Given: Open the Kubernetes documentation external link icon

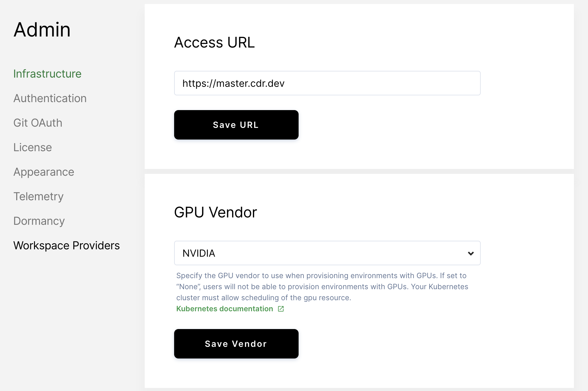Looking at the screenshot, I should pyautogui.click(x=281, y=309).
